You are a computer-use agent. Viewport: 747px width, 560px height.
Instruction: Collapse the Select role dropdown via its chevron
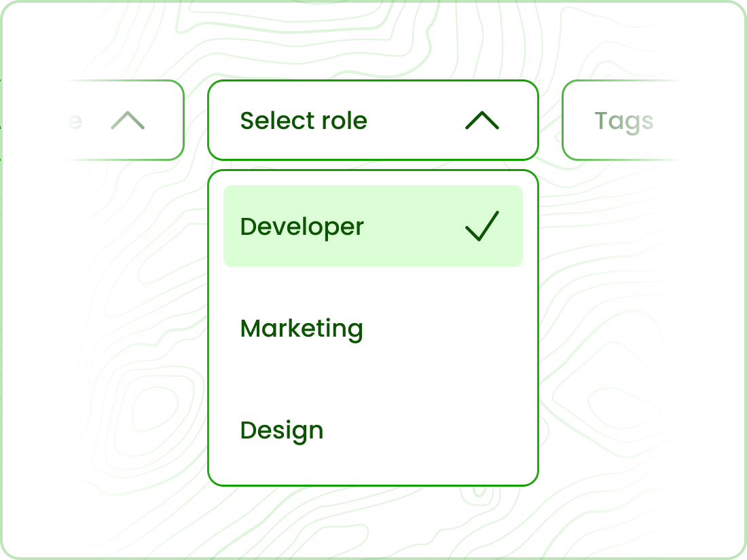pos(481,120)
